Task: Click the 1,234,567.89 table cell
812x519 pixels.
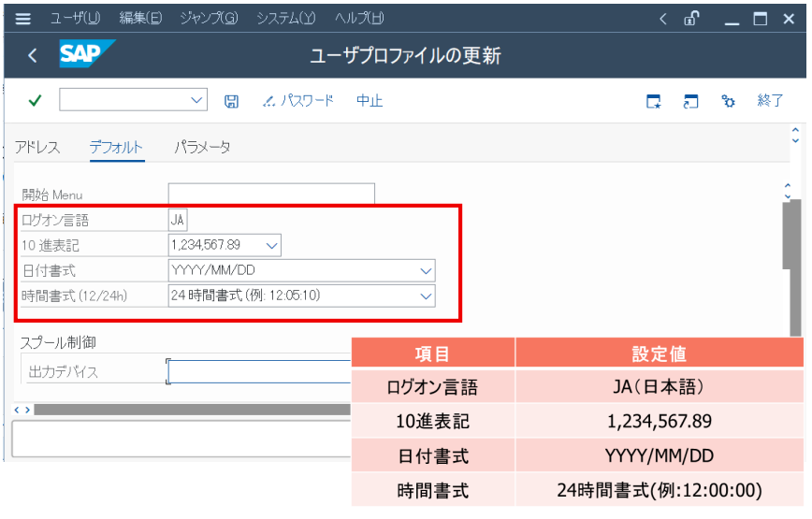Action: [659, 421]
